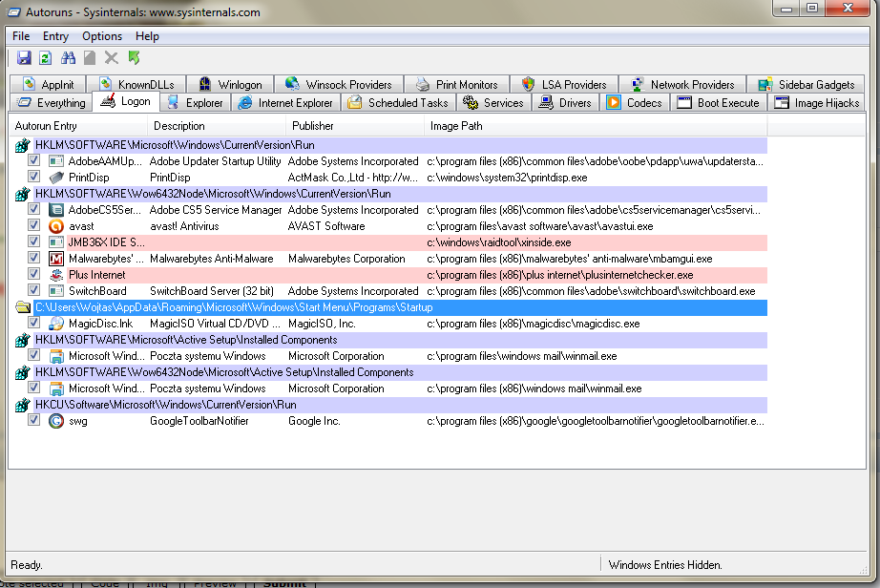
Task: Click the Windows Entries Hidden status text
Action: [x=665, y=565]
